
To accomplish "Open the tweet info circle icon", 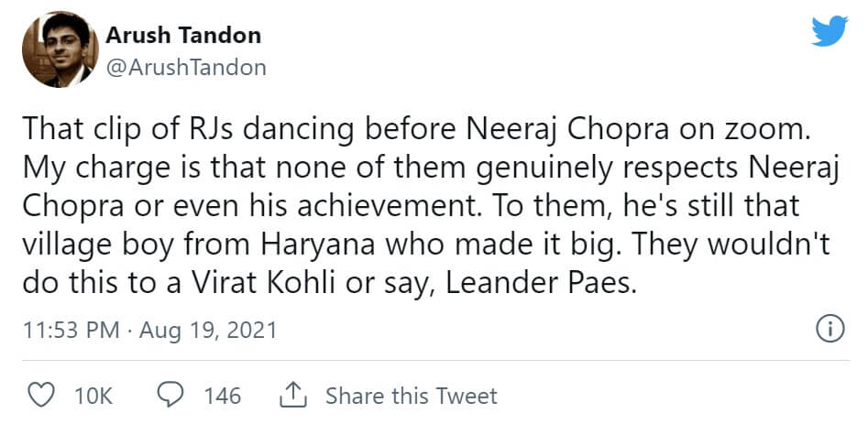I will (x=829, y=329).
